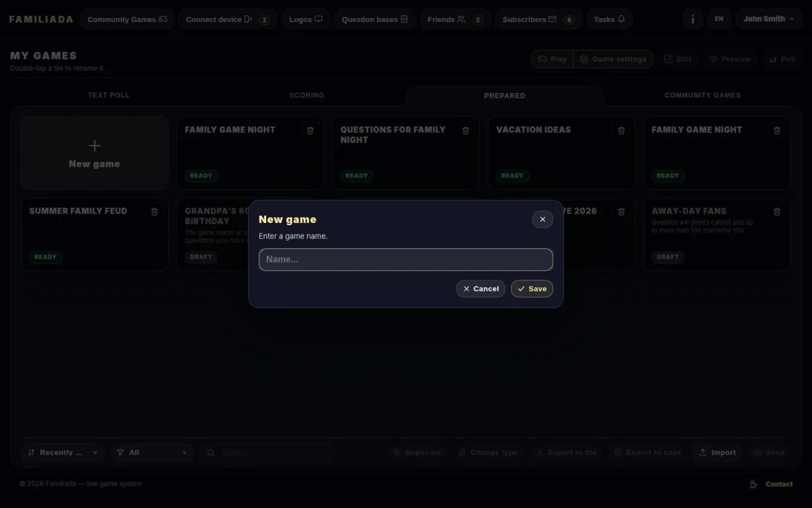Select Questions for Family Night tile
This screenshot has width=812, height=508.
[406, 153]
